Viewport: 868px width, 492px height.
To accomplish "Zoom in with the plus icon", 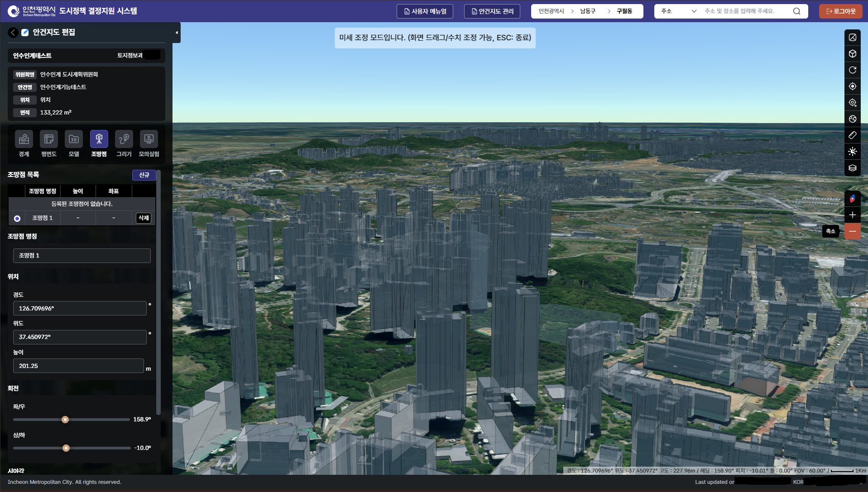I will point(852,215).
